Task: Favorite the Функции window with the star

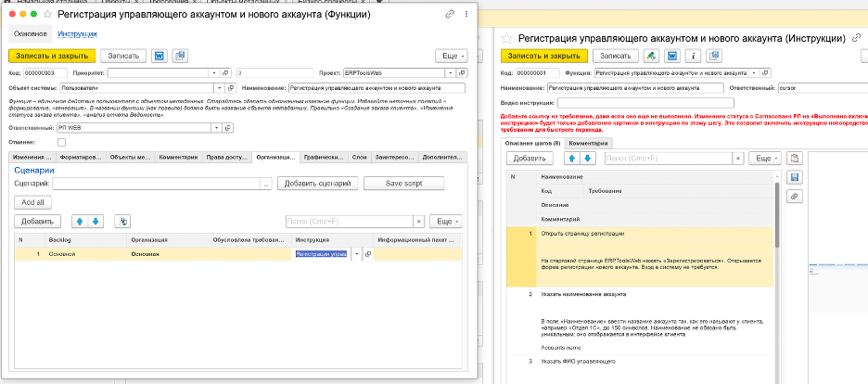Action: coord(48,15)
